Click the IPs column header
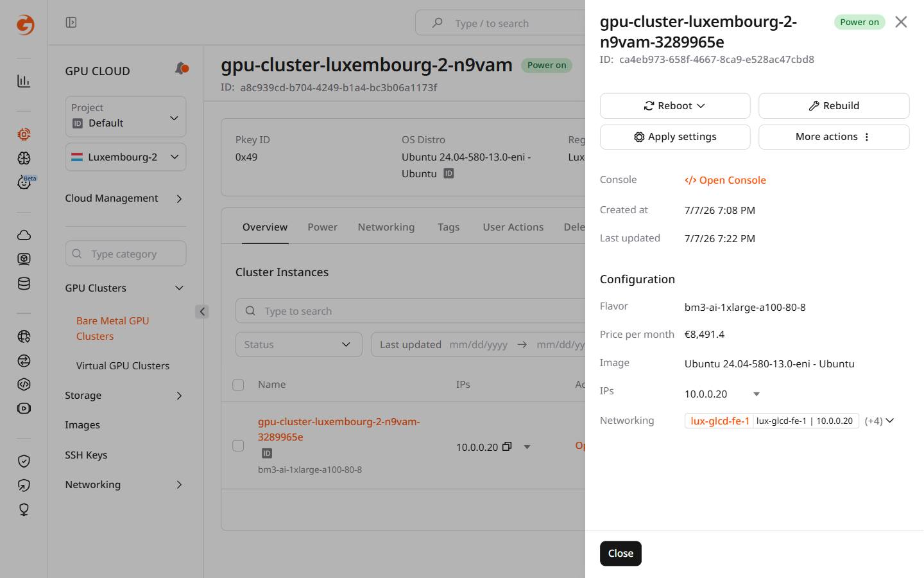The width and height of the screenshot is (924, 578). [x=463, y=384]
